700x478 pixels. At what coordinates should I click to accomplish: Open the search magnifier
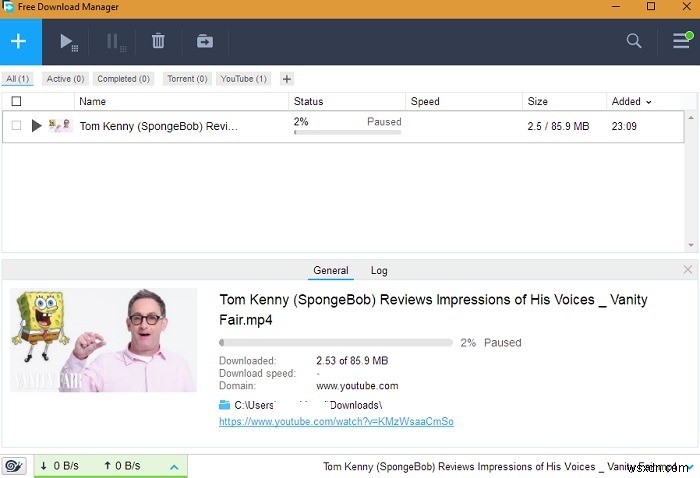click(633, 41)
